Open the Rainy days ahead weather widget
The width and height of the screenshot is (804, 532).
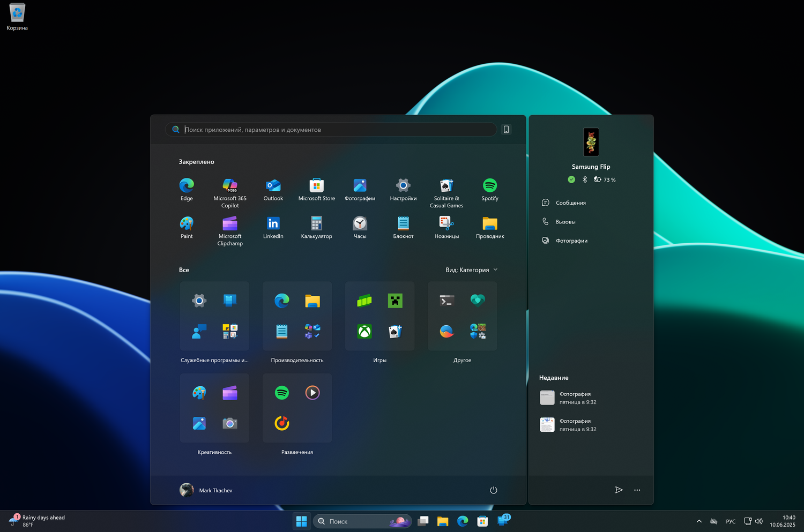tap(36, 521)
